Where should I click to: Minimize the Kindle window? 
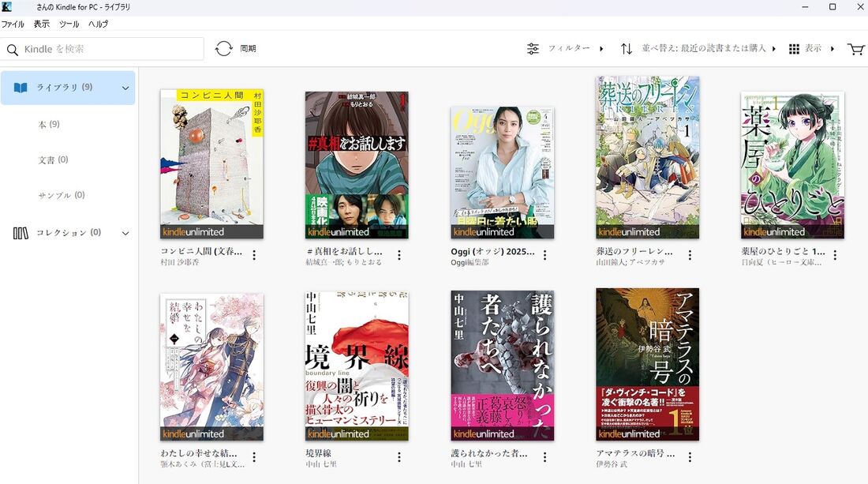click(x=806, y=6)
